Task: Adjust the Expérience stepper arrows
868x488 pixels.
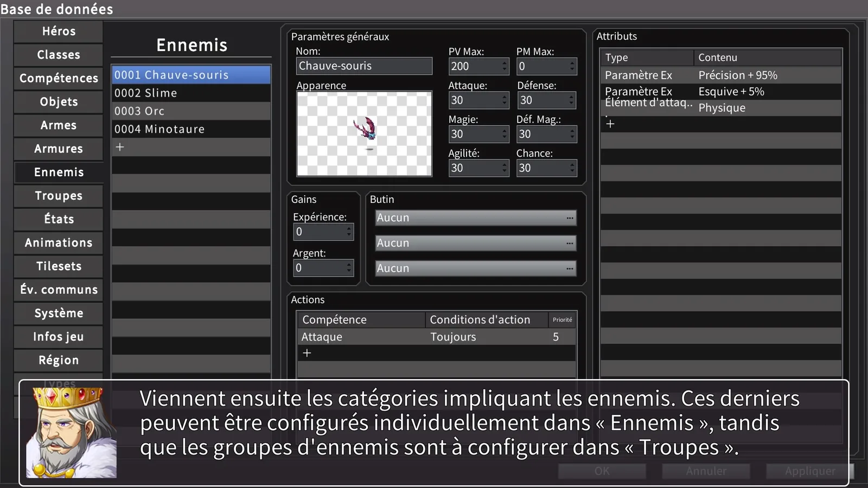Action: pos(349,232)
